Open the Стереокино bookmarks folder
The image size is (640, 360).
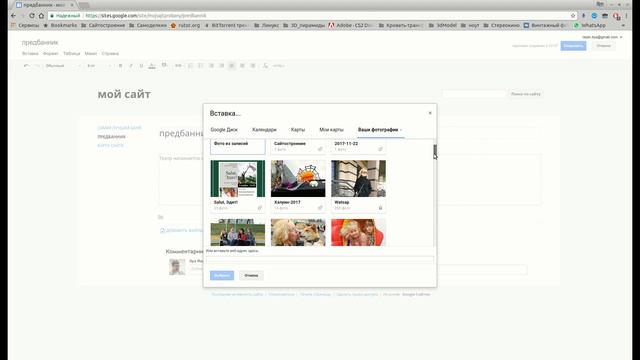[501, 25]
